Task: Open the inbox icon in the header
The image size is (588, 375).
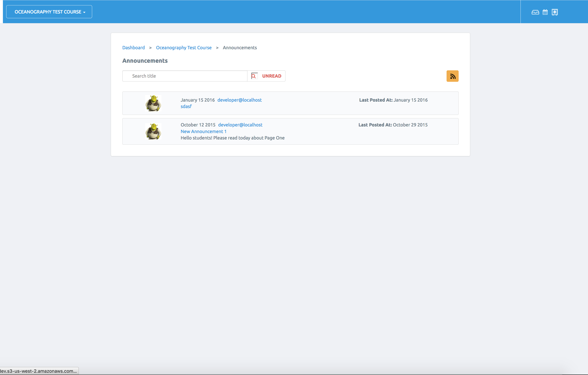Action: (535, 12)
